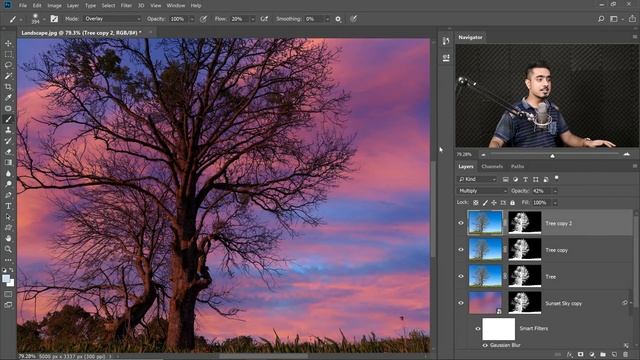Select the Brush tool in left toolbar

click(8, 119)
